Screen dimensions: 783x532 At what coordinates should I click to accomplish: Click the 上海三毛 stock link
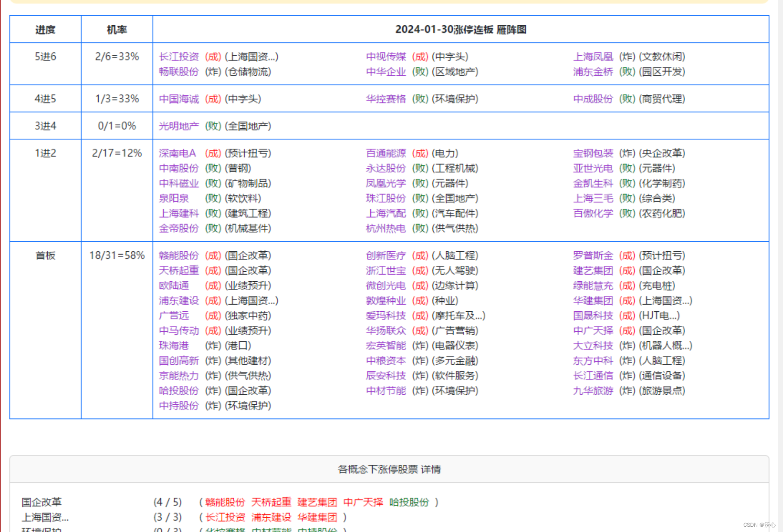pyautogui.click(x=593, y=198)
